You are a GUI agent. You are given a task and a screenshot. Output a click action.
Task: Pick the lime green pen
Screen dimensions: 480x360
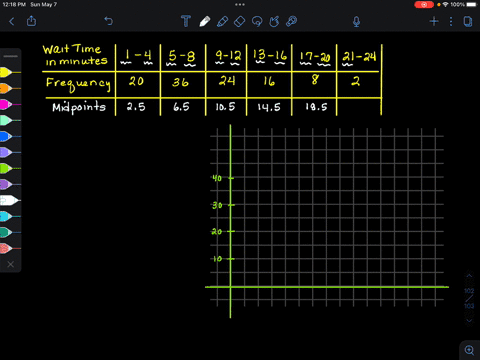[x=10, y=168]
